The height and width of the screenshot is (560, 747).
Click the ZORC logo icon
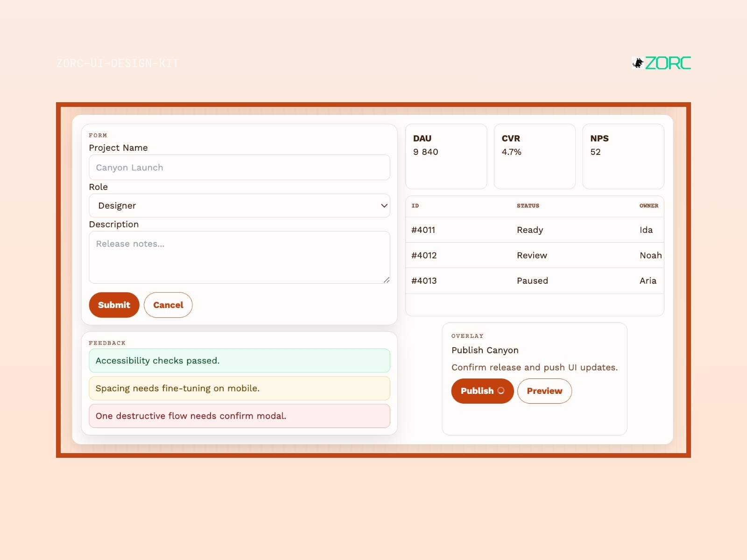[638, 63]
